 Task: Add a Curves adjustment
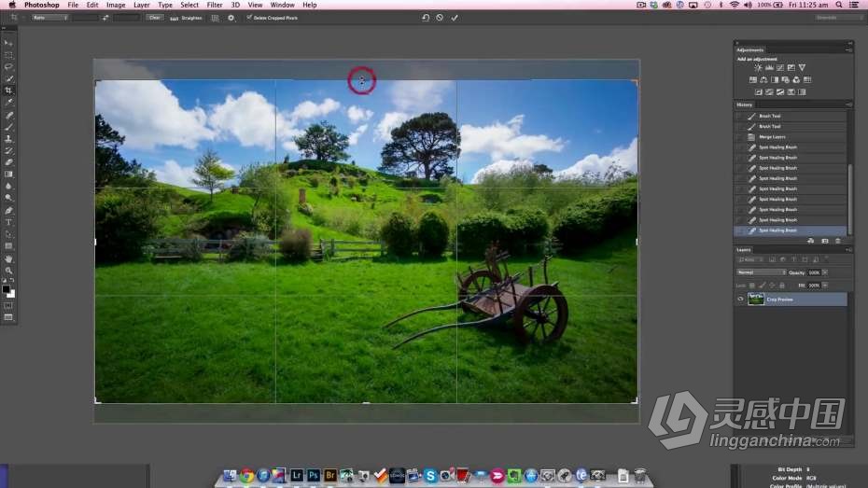click(780, 67)
